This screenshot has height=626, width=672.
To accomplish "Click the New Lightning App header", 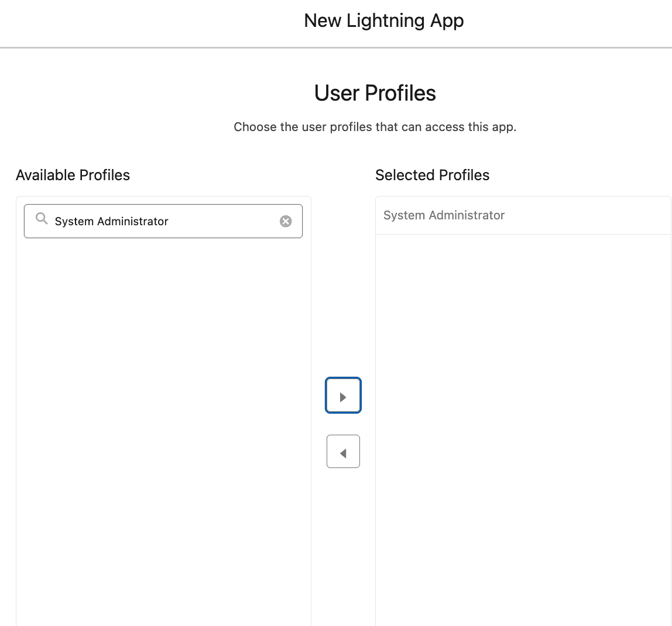I will pos(383,20).
